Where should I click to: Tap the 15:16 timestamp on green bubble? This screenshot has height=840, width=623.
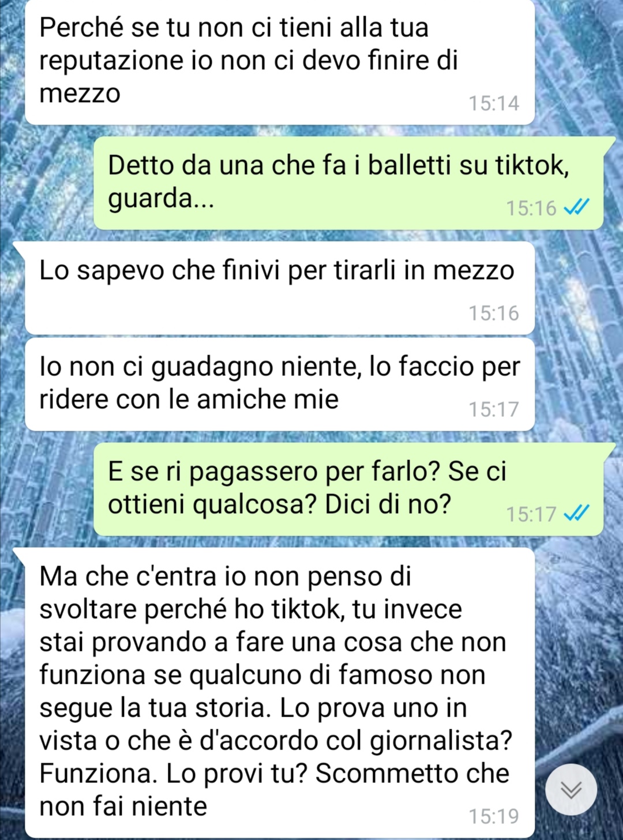pos(531,208)
